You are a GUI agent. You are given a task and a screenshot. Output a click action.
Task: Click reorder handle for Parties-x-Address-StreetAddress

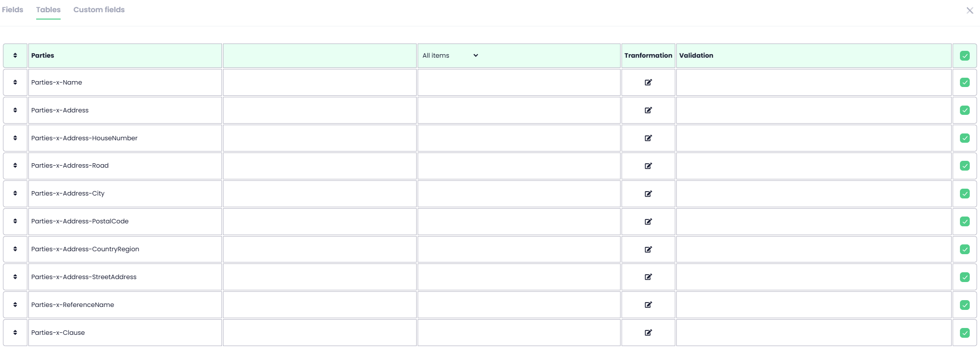15,277
